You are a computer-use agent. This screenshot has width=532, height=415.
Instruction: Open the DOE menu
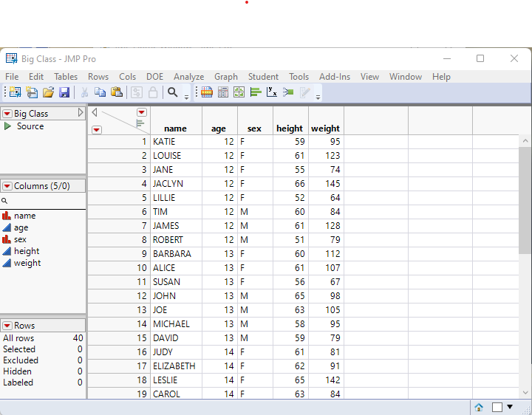click(x=154, y=77)
